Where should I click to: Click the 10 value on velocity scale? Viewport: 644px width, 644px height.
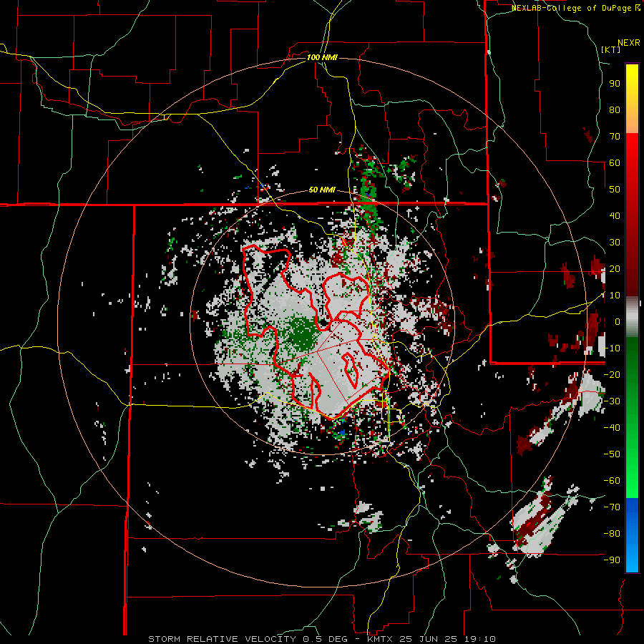click(615, 296)
